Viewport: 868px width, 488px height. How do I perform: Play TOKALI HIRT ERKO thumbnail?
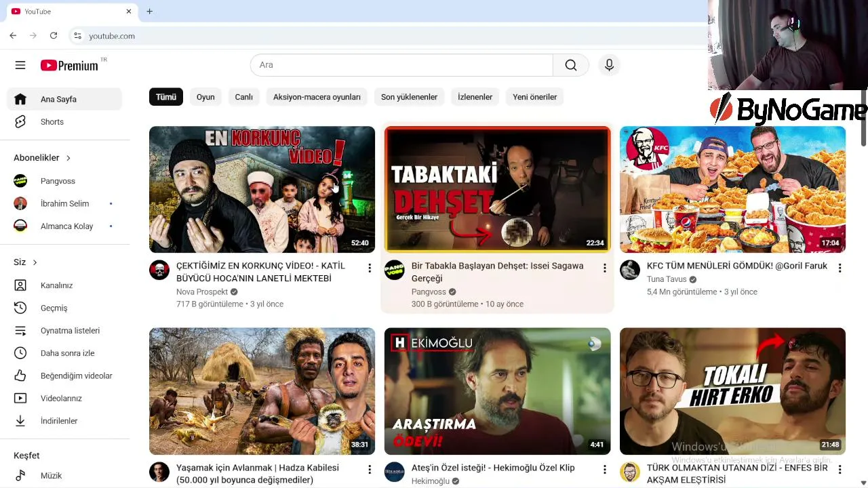point(732,391)
